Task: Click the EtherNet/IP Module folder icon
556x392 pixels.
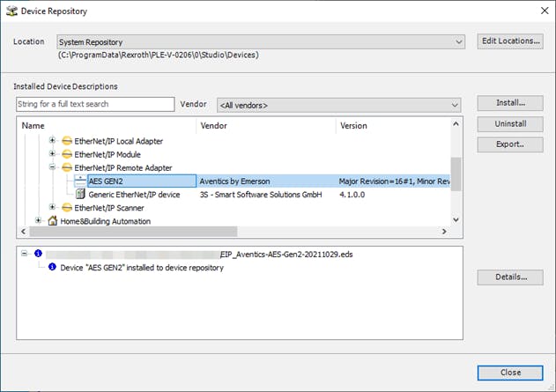Action: [66, 154]
